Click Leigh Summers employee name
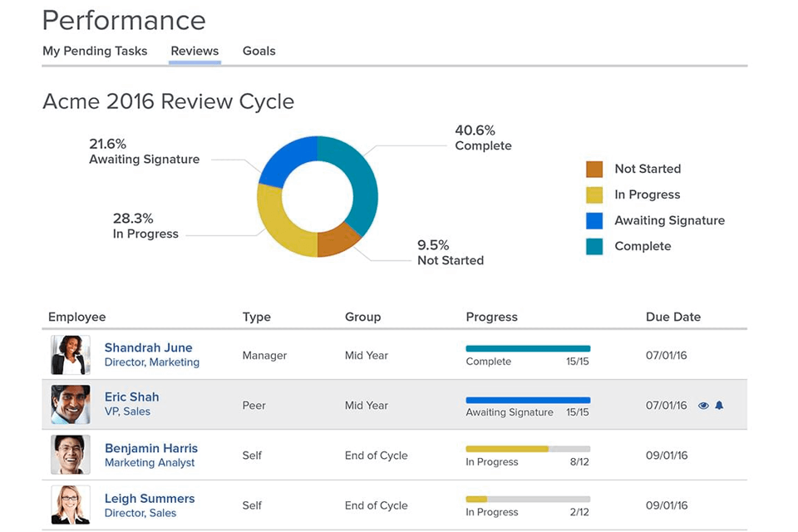798x532 pixels. pos(149,499)
